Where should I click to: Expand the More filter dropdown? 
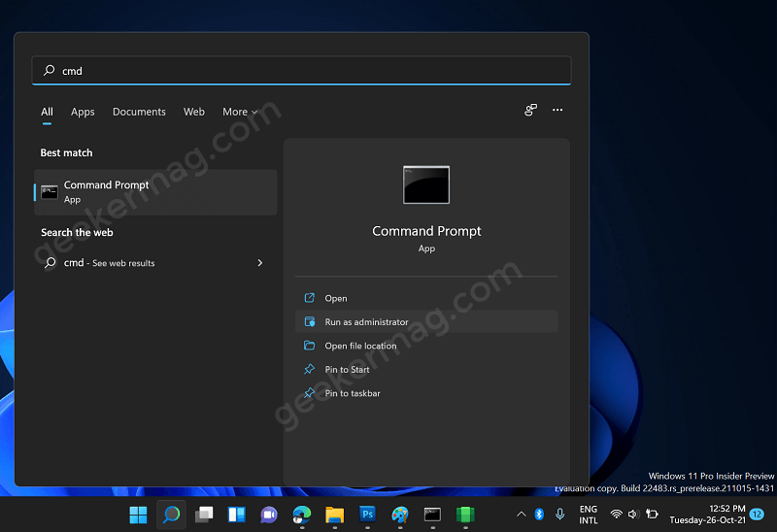click(240, 112)
